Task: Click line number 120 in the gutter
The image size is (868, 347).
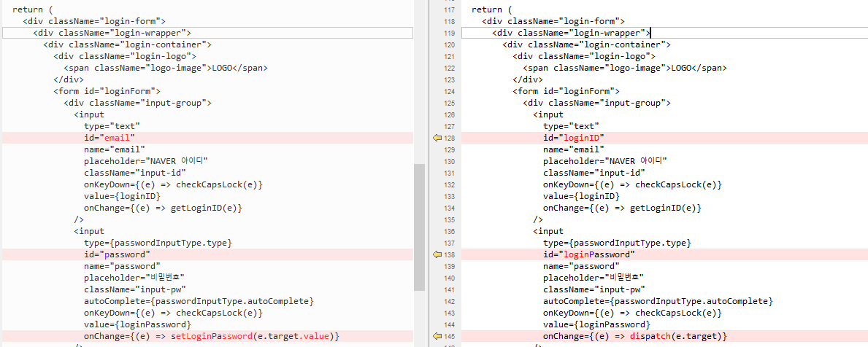Action: 450,44
